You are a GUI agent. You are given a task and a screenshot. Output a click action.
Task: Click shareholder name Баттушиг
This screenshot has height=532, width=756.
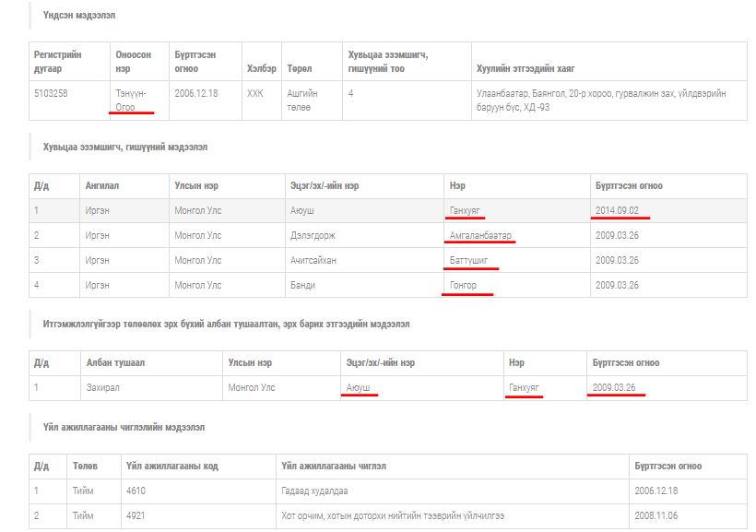pyautogui.click(x=469, y=260)
